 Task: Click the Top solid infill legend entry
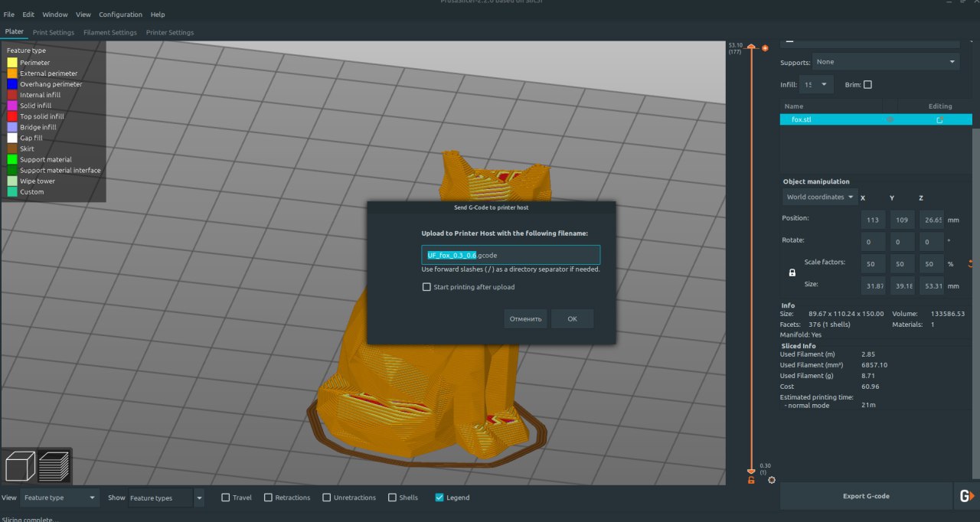click(36, 116)
